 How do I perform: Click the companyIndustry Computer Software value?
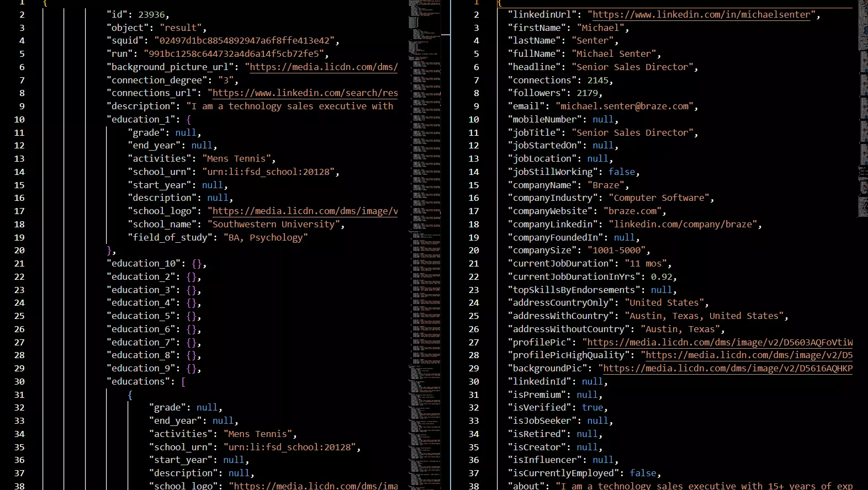(x=659, y=198)
